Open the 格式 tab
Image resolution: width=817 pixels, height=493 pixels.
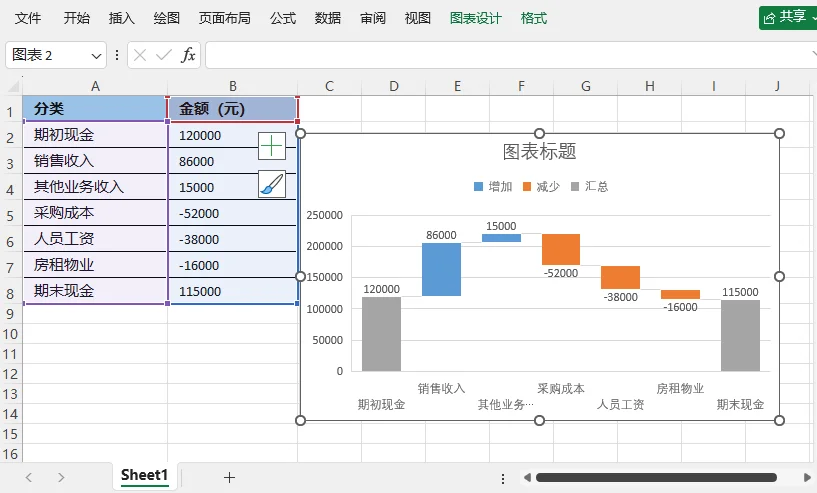534,18
